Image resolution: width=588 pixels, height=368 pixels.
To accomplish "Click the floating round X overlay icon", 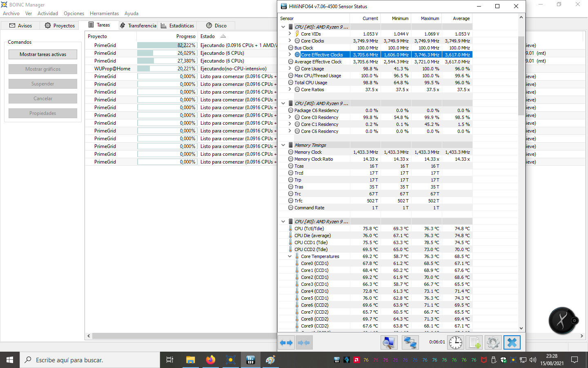I will pos(562,321).
